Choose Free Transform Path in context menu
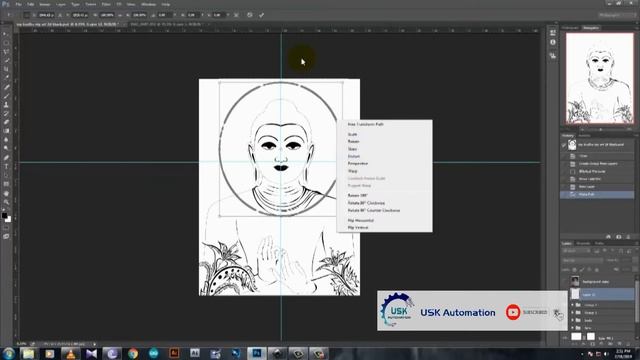The width and height of the screenshot is (640, 360). (x=366, y=124)
